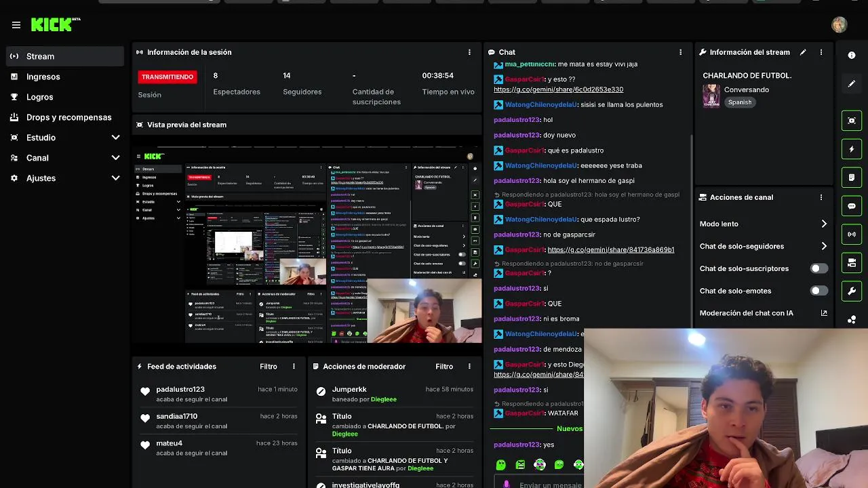Open Ingresos in left navigation
Image resolution: width=868 pixels, height=488 pixels.
[x=65, y=77]
